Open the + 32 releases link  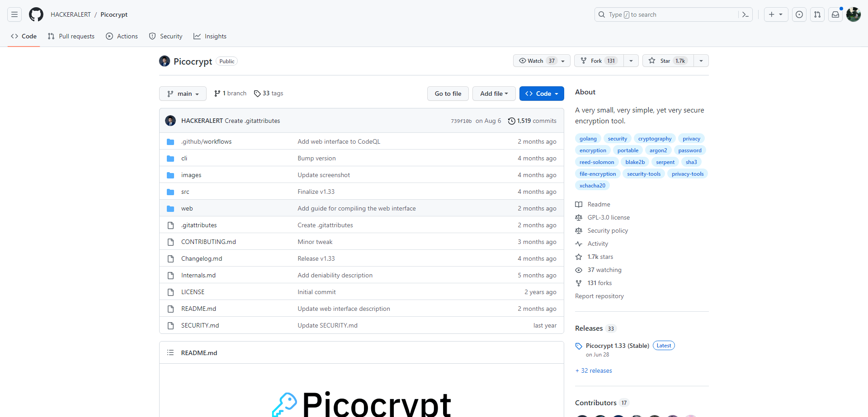594,370
